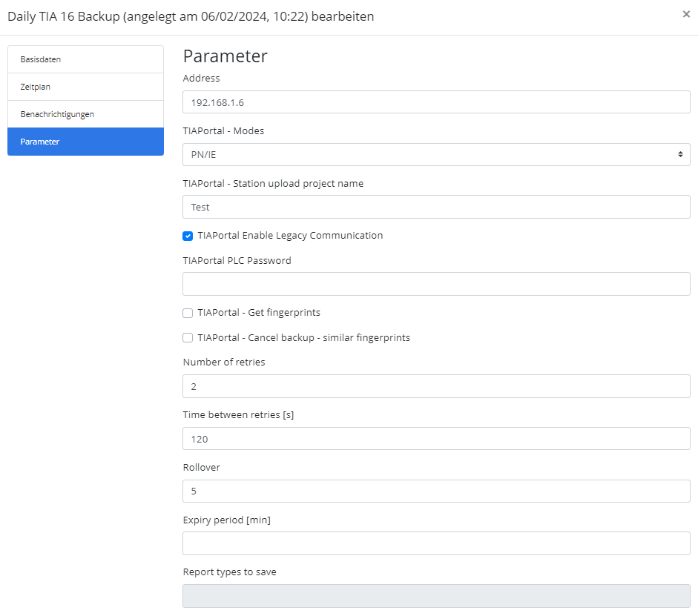Select the Parameter tab in sidebar

[x=85, y=142]
